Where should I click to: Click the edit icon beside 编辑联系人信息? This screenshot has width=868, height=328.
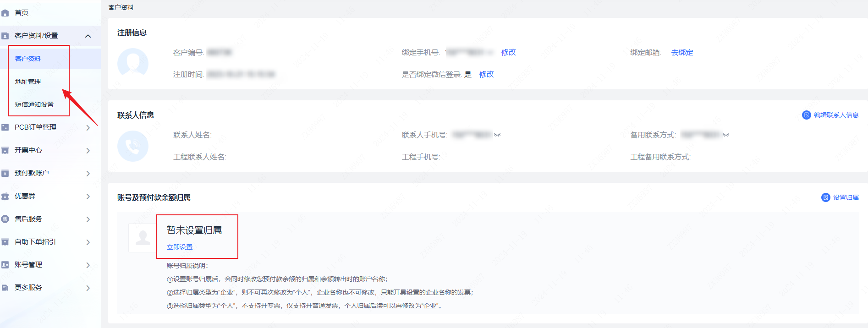pyautogui.click(x=806, y=115)
